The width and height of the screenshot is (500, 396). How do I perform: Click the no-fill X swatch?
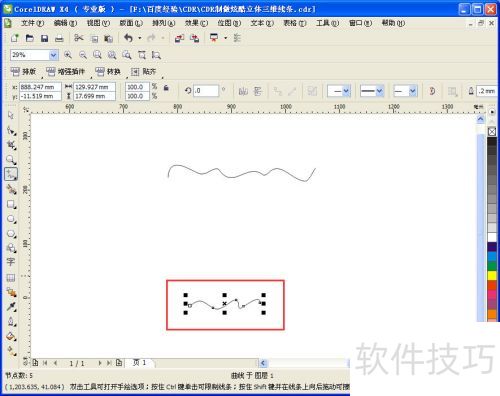492,131
